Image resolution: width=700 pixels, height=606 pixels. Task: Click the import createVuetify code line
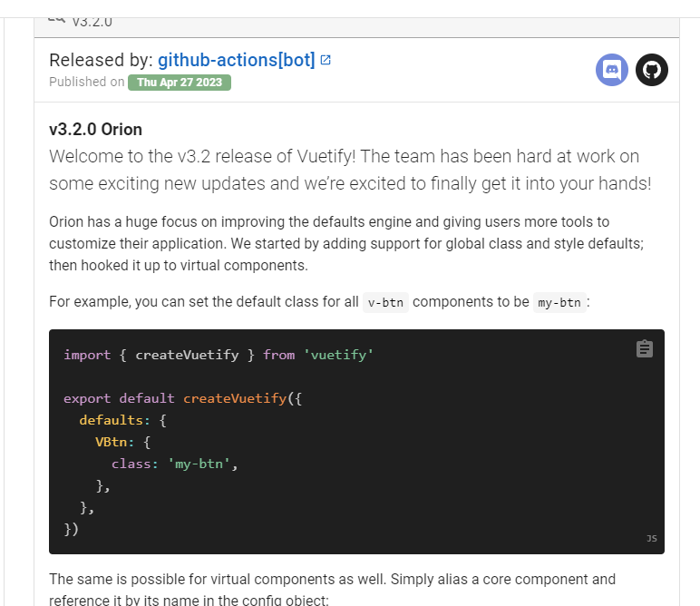(x=219, y=355)
